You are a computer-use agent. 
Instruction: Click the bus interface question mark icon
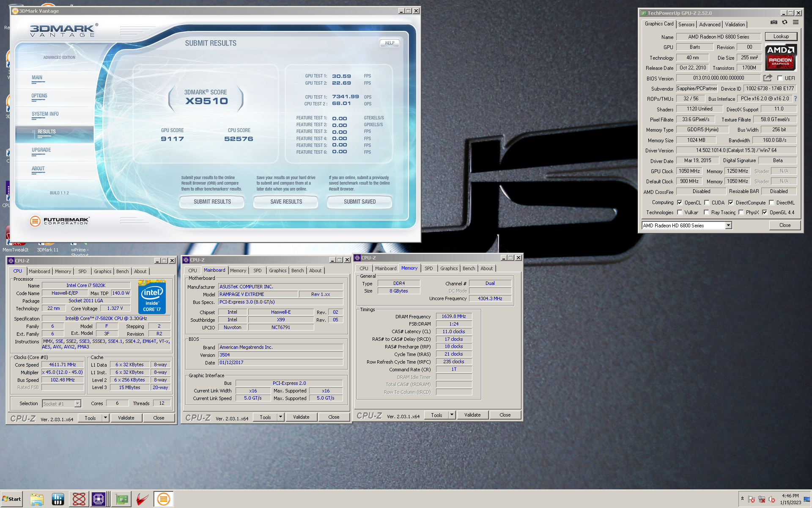click(x=796, y=99)
